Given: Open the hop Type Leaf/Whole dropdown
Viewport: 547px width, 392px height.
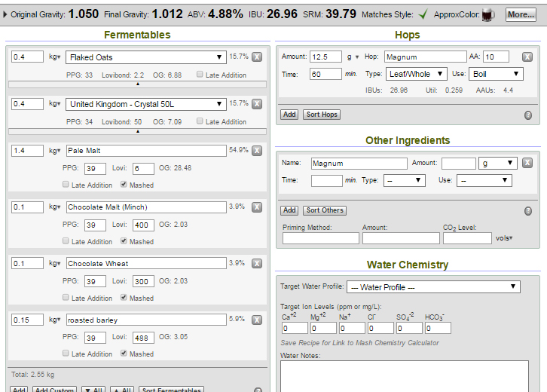Looking at the screenshot, I should (x=411, y=74).
